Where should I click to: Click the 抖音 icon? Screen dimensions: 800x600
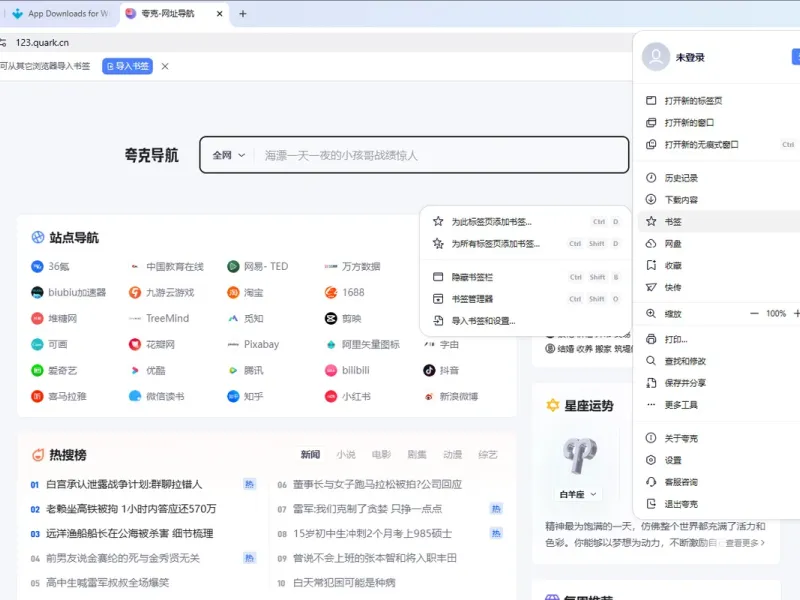tap(429, 370)
